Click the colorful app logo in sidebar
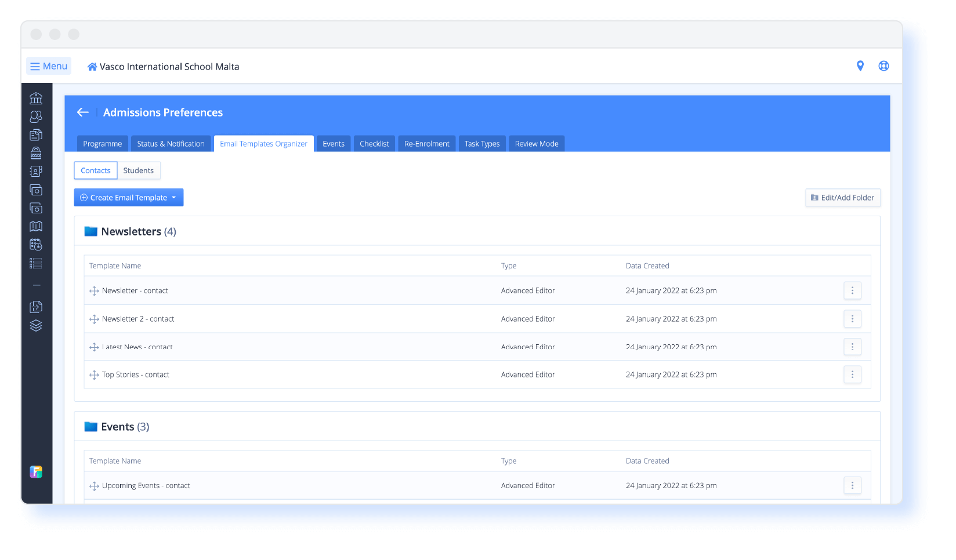This screenshot has height=560, width=956. click(x=36, y=472)
